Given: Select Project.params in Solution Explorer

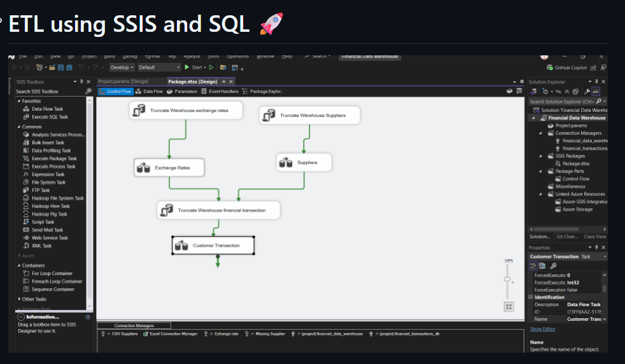Looking at the screenshot, I should click(571, 125).
